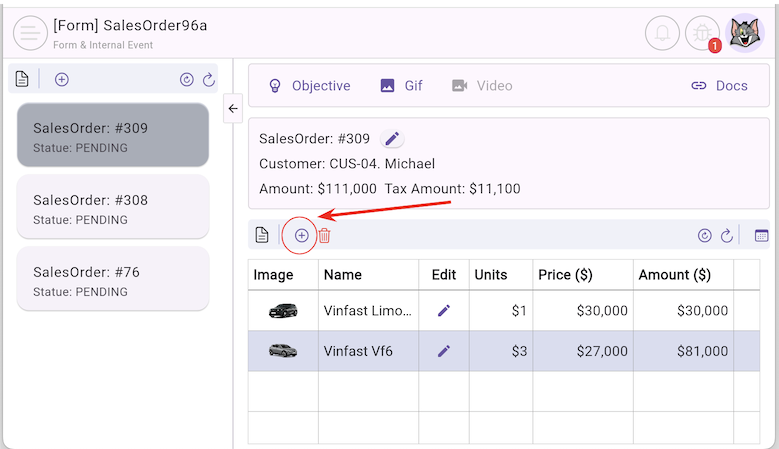Screen dimensions: 779x449
Task: Select SalesOrder #76 in the list
Action: [113, 280]
